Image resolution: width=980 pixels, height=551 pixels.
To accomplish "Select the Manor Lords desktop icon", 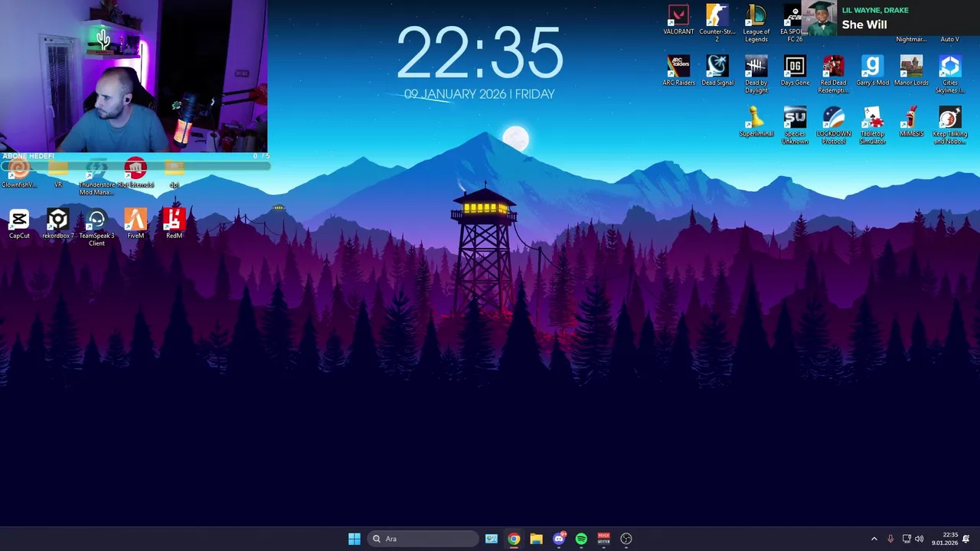I will (x=911, y=70).
